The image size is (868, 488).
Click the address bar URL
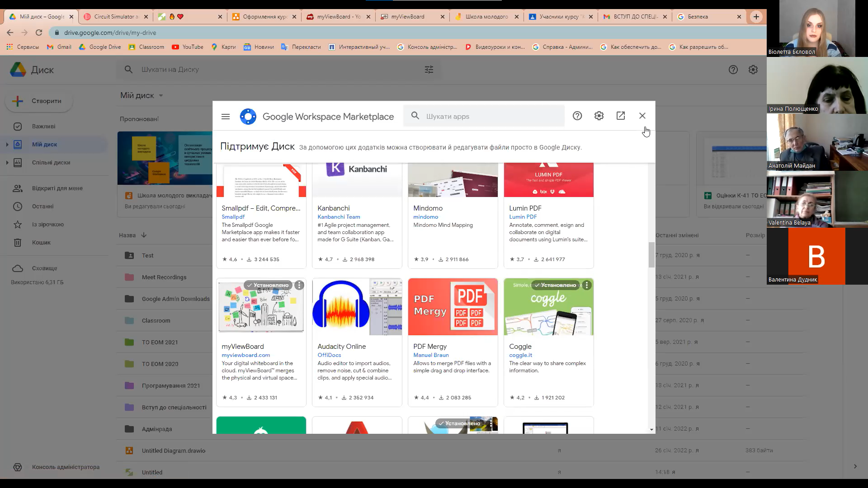click(x=110, y=33)
